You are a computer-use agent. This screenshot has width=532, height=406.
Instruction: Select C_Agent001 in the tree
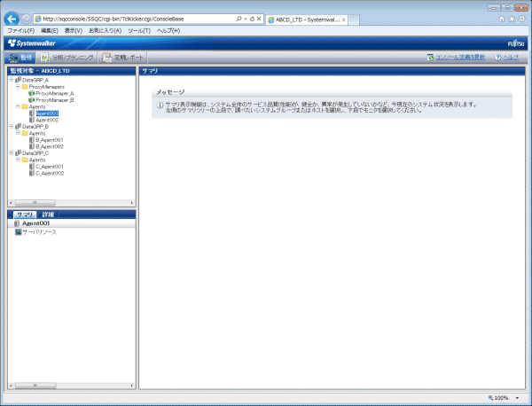pyautogui.click(x=50, y=167)
